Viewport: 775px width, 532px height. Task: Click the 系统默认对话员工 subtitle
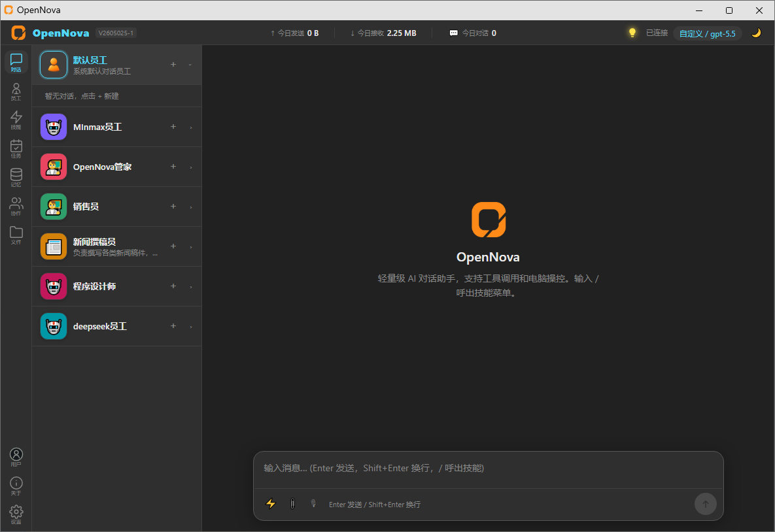click(x=102, y=71)
